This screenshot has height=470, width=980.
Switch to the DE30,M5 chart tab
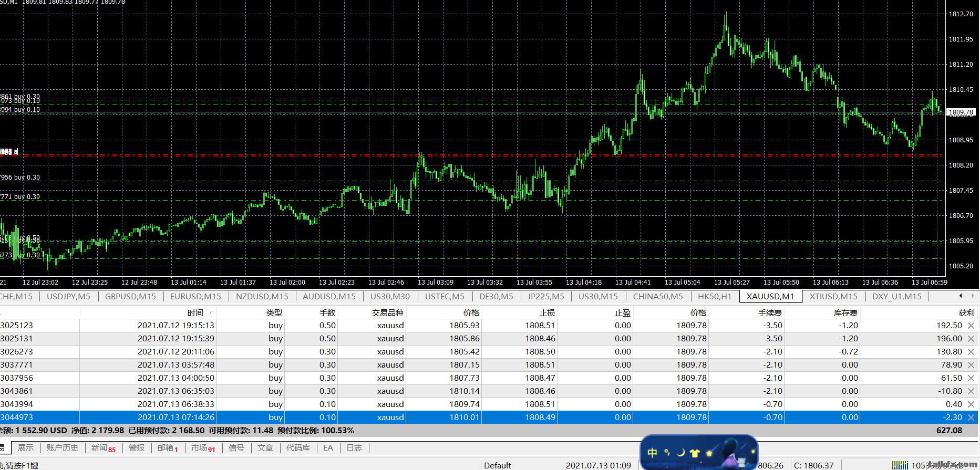[x=496, y=297]
